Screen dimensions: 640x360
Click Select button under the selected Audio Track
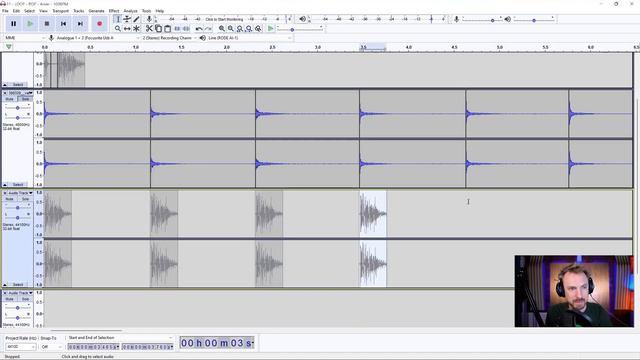click(x=18, y=284)
